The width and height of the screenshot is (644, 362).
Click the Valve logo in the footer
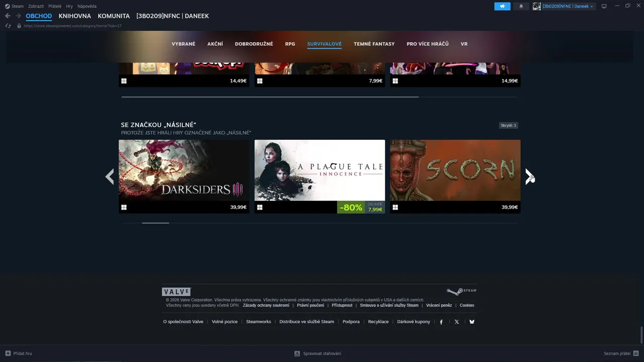pyautogui.click(x=176, y=292)
